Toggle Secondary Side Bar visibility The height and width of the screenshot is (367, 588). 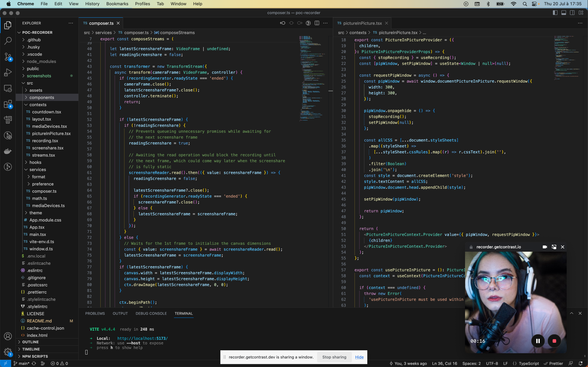tap(572, 13)
